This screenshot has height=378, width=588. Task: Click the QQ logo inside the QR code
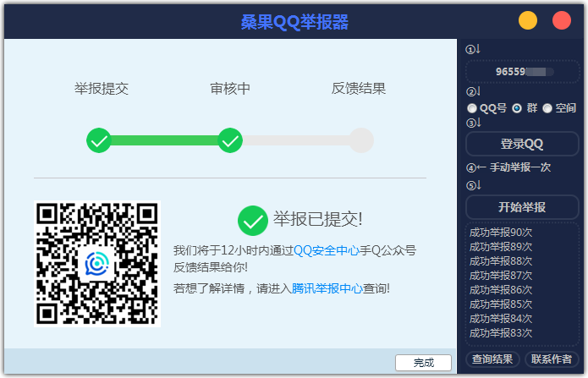point(97,264)
